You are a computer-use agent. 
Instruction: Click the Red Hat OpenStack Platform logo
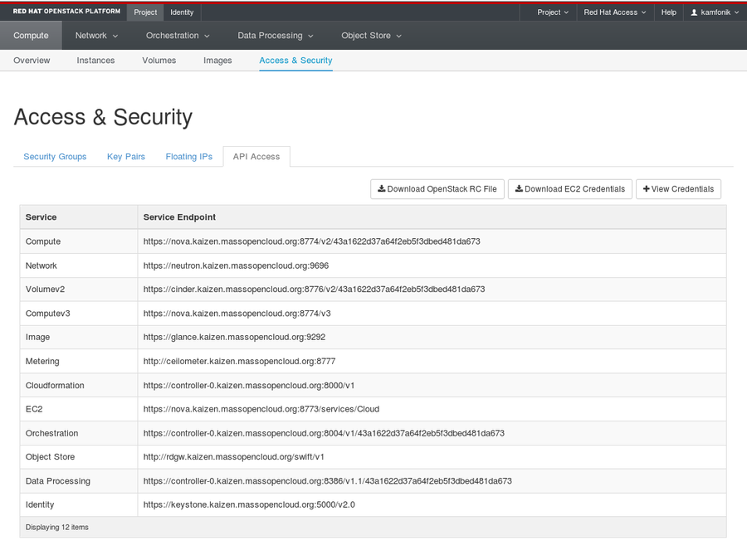pos(66,11)
